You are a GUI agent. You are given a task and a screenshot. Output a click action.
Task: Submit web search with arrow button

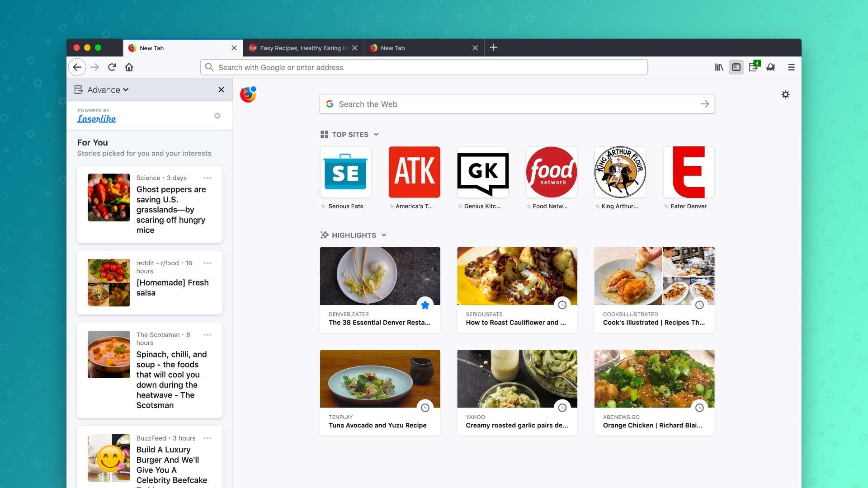705,104
